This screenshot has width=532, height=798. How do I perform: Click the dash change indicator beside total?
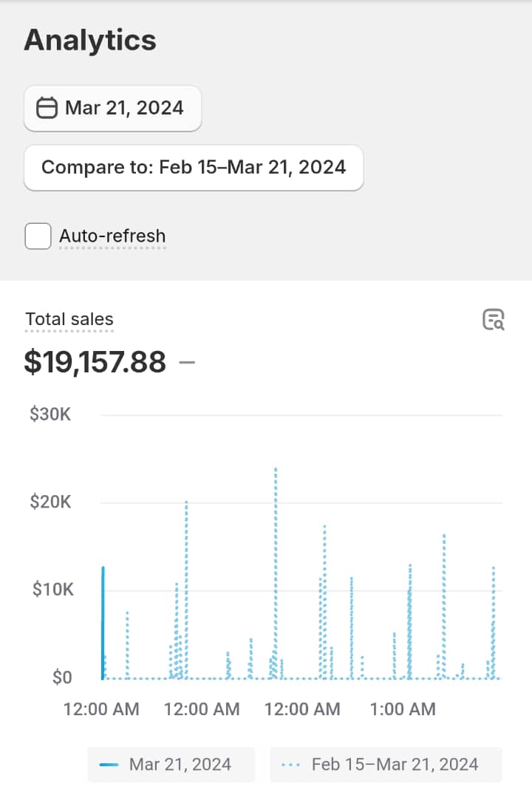pyautogui.click(x=187, y=362)
